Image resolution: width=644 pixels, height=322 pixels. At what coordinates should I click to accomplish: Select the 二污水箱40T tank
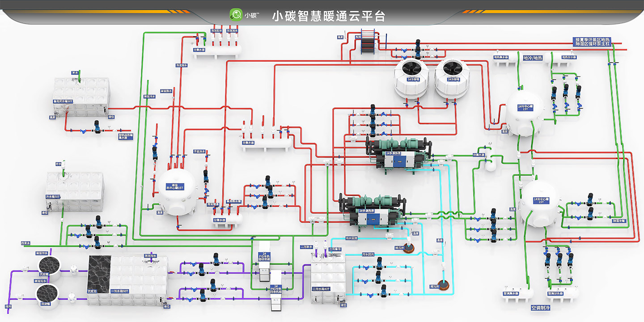click(x=328, y=278)
